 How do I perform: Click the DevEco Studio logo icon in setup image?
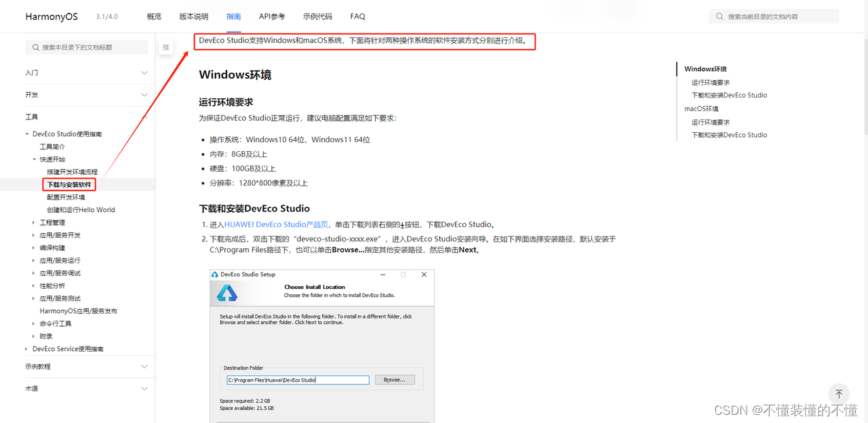coord(227,293)
